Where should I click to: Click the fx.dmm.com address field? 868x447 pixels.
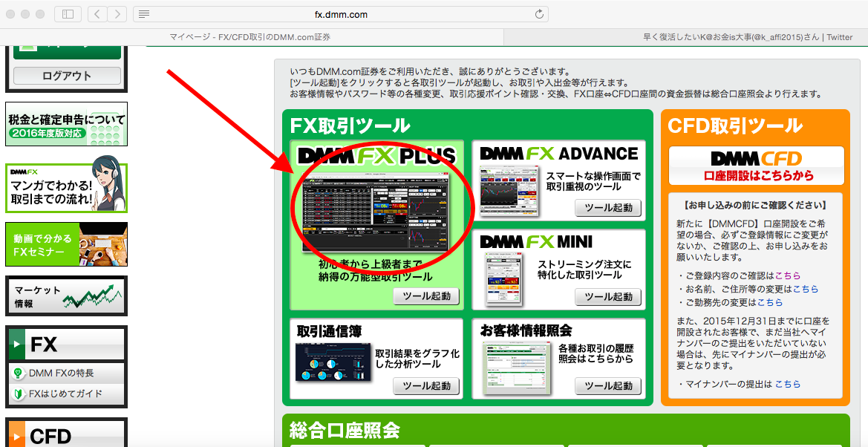(x=341, y=14)
